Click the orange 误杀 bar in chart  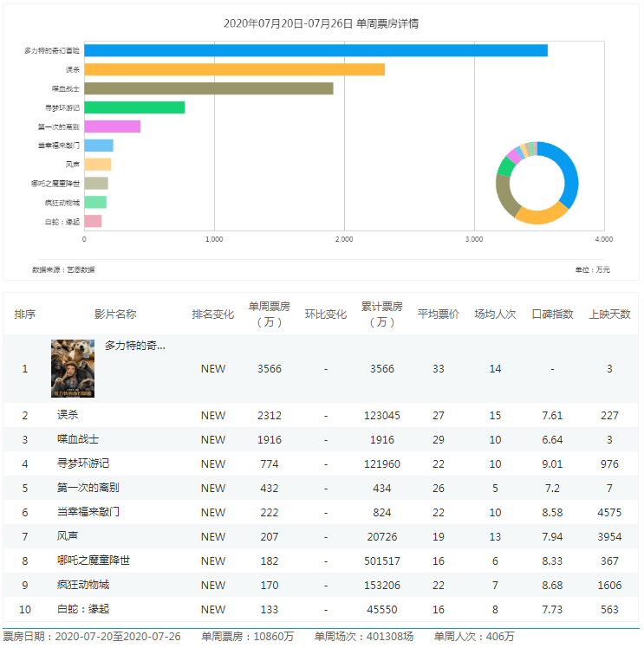tap(234, 69)
